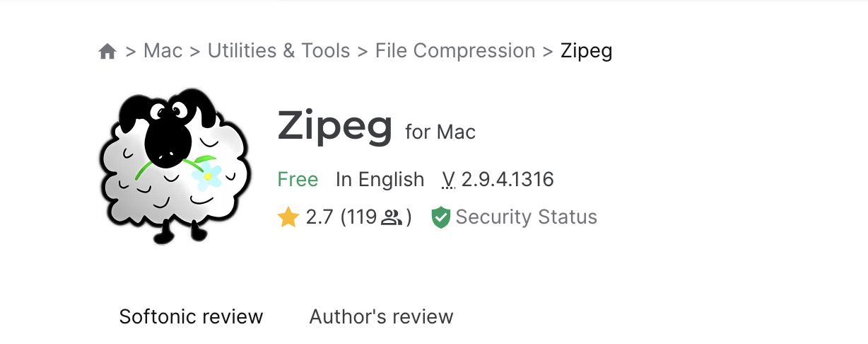Go to Utilities & Tools category
The image size is (868, 344).
point(278,51)
